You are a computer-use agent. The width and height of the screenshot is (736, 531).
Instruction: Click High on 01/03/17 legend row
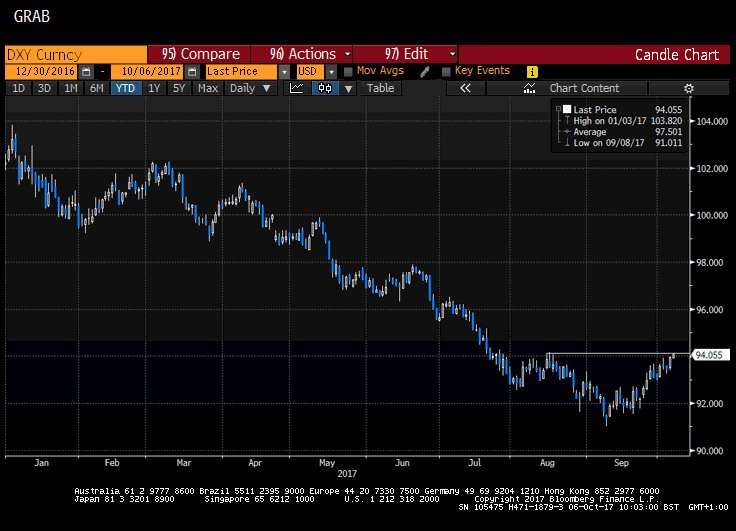click(x=623, y=121)
